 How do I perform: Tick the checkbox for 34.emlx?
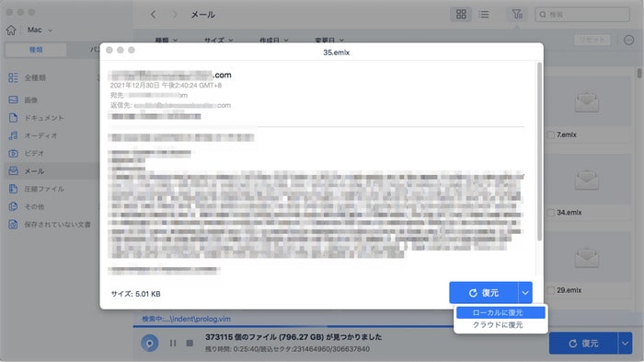coord(551,213)
